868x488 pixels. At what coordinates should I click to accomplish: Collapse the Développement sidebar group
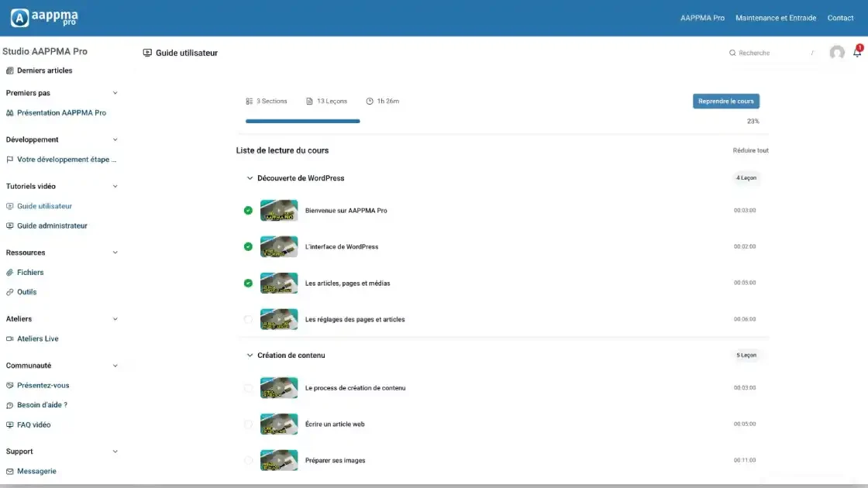tap(115, 139)
